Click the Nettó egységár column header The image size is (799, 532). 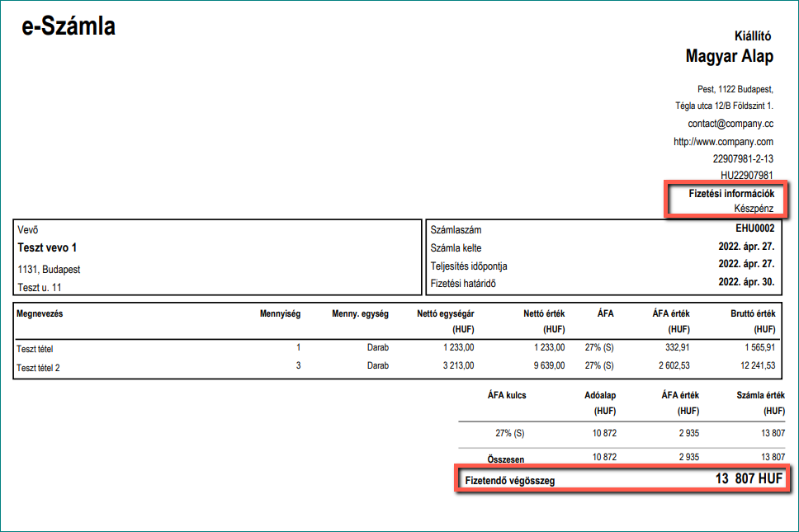point(446,313)
